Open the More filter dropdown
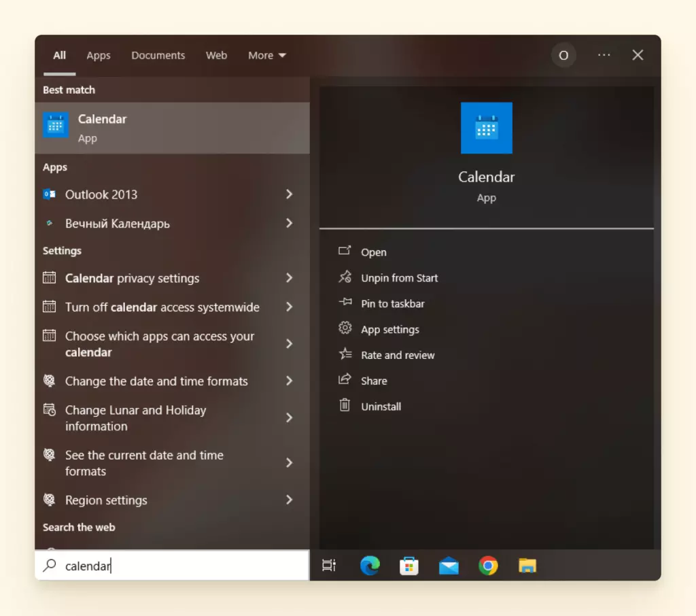The height and width of the screenshot is (616, 696). pos(267,56)
